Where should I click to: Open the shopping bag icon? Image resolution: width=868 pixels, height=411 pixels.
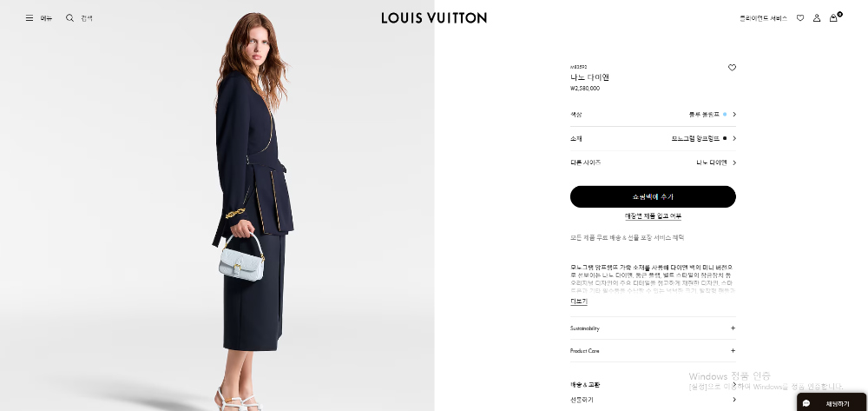point(833,17)
